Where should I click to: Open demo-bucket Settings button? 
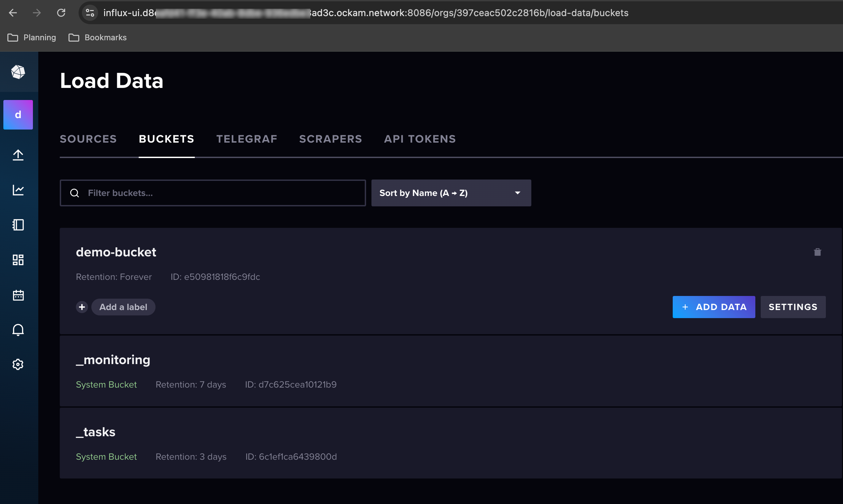click(793, 307)
